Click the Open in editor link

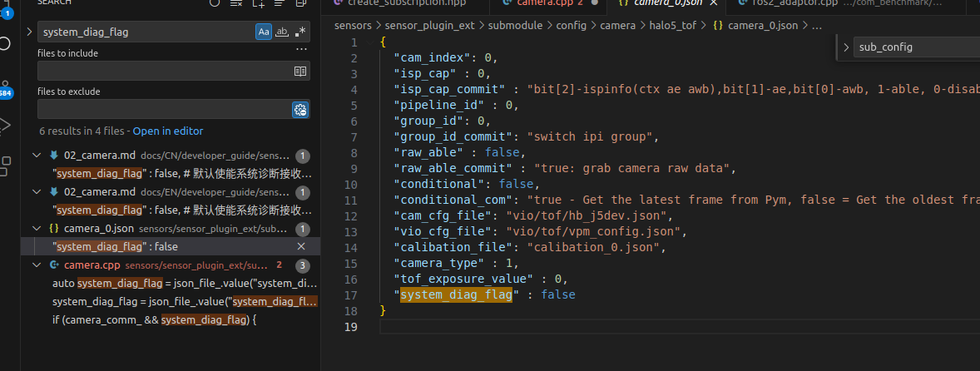(x=167, y=131)
